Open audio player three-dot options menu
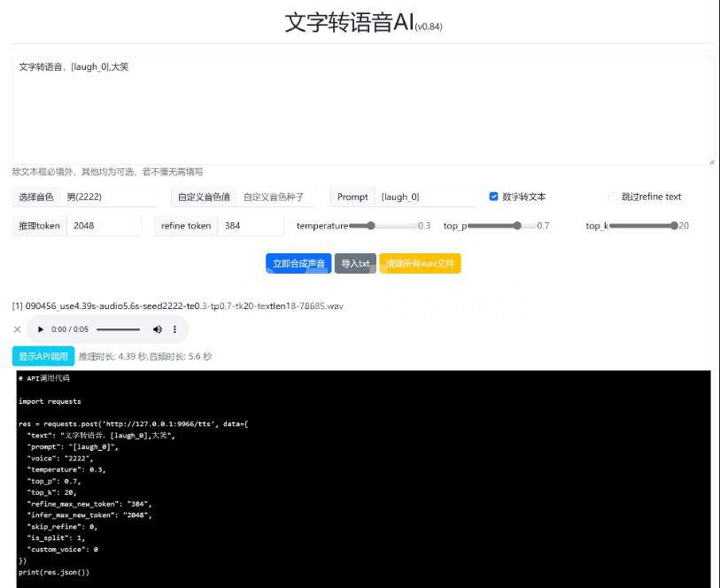 (174, 329)
